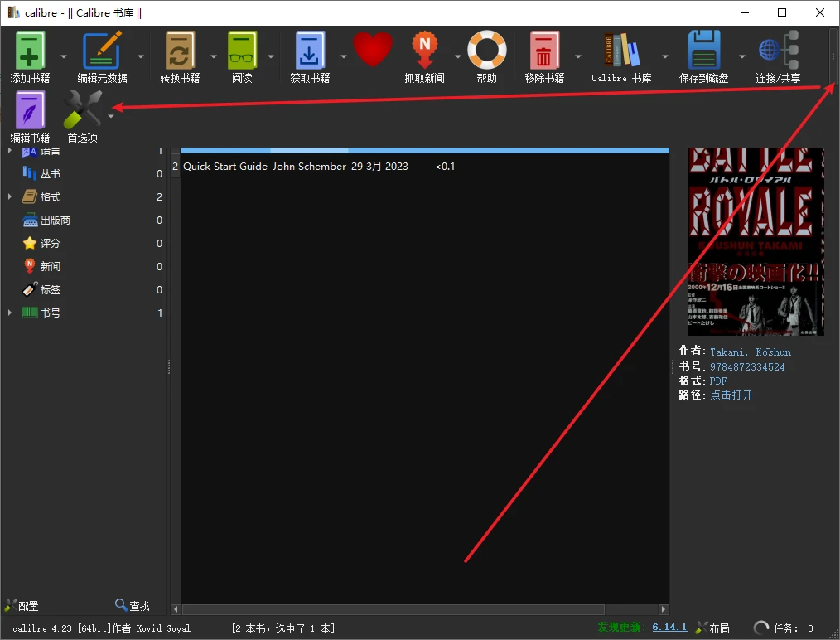Click the book list horizontal scrollbar
Image resolution: width=840 pixels, height=640 pixels.
pos(393,609)
